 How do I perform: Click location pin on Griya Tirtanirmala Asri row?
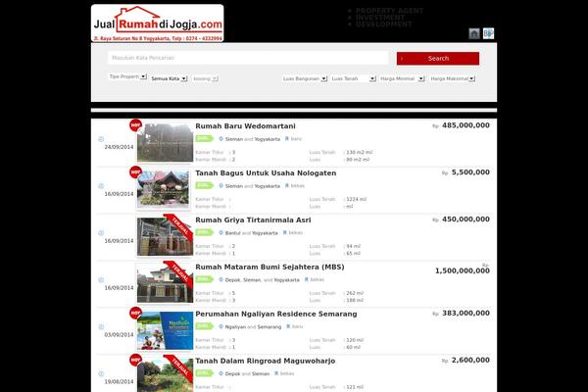[220, 232]
